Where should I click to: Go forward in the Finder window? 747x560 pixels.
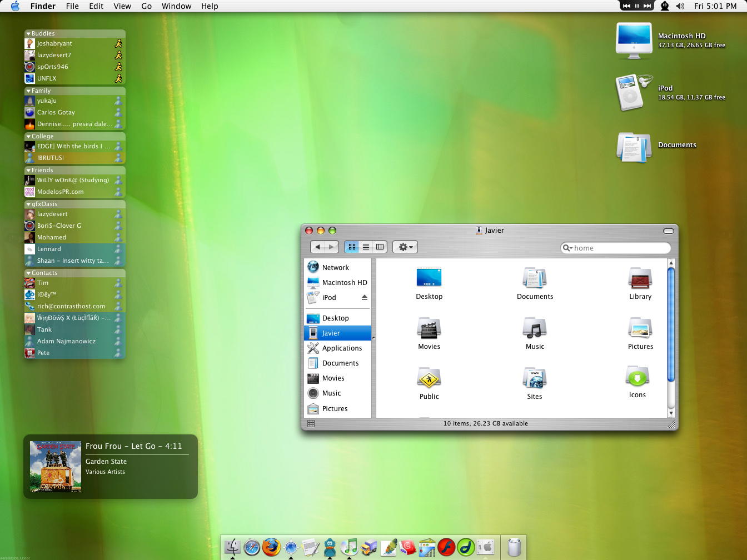tap(332, 247)
